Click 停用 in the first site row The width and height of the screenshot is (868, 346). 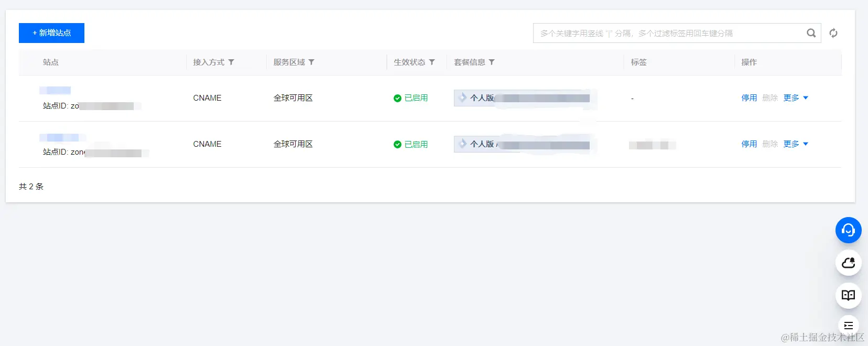[749, 98]
